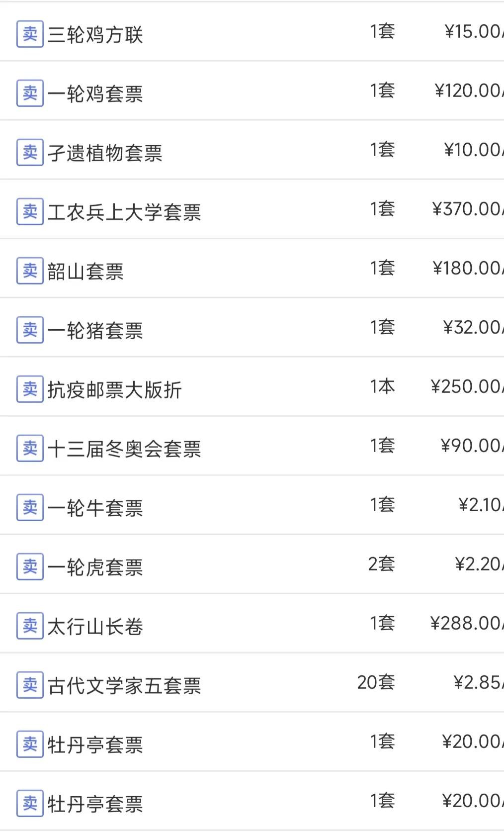Tap the ¥288.00 price of 太行山长卷
This screenshot has width=504, height=838.
[466, 623]
